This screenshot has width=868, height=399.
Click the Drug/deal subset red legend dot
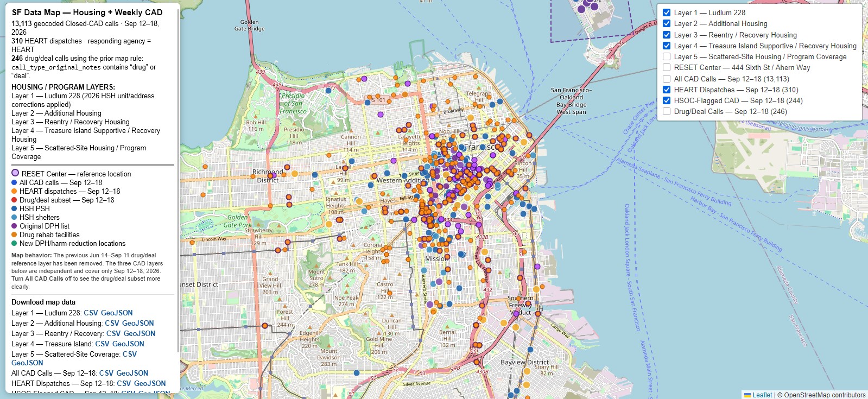point(15,200)
